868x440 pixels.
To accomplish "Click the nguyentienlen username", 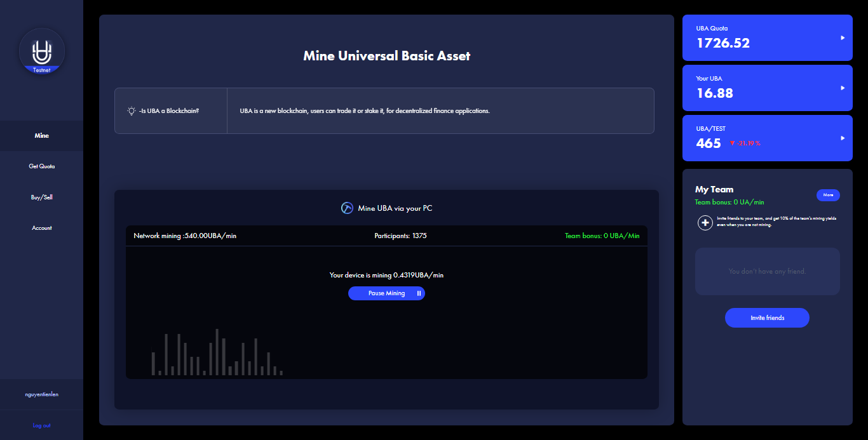I will 41,394.
